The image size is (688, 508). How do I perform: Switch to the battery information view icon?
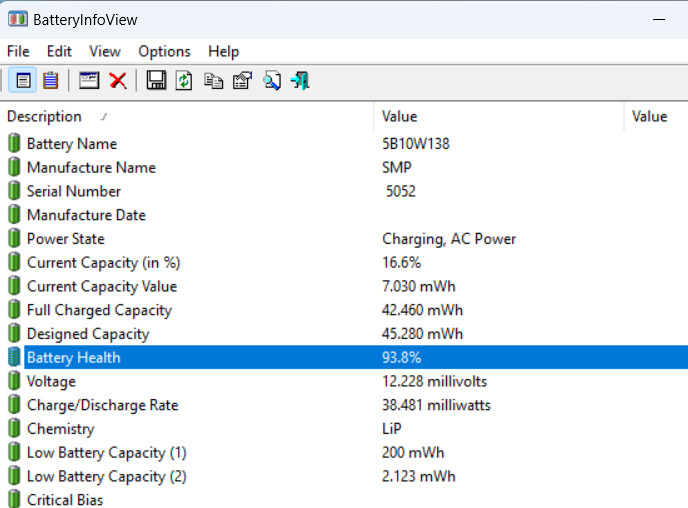coord(23,81)
